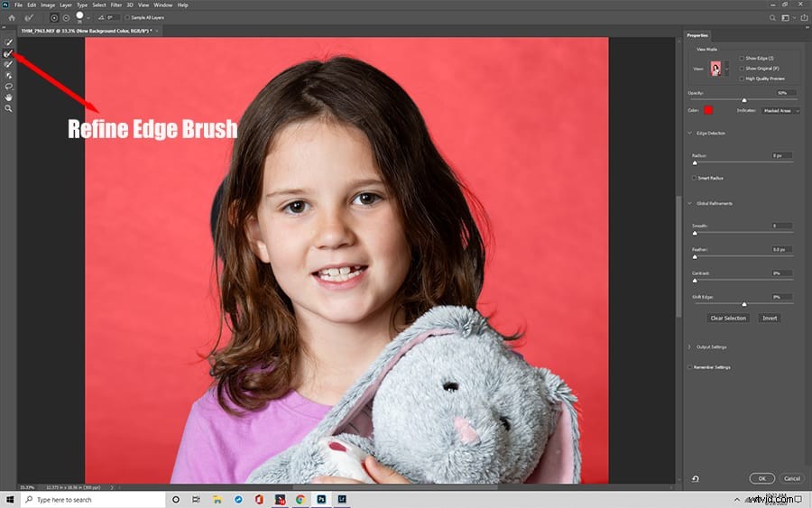Click the Clear Selection button
The image size is (812, 508).
click(x=728, y=318)
